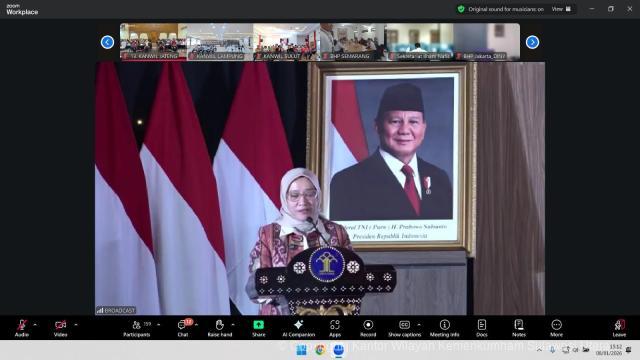
Task: Open video options arrow
Action: [76, 325]
